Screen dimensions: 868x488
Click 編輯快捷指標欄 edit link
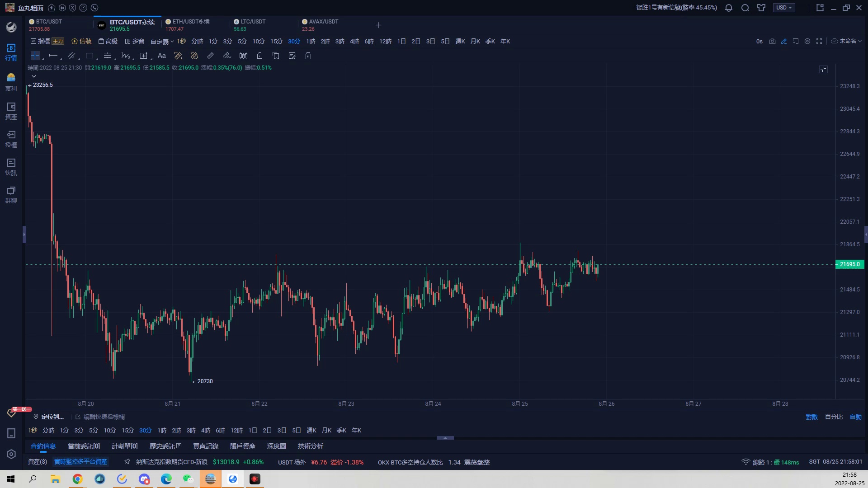click(x=104, y=417)
